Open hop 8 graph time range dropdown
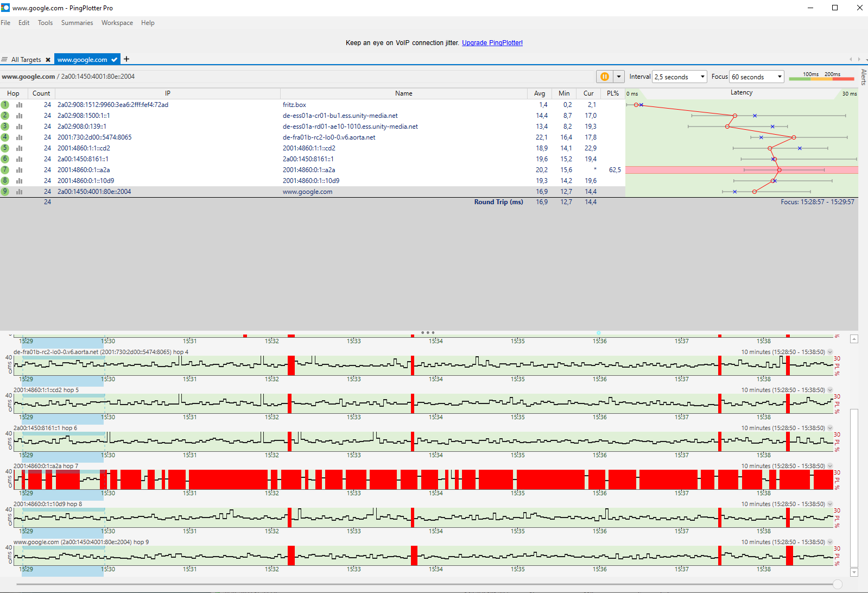 pyautogui.click(x=830, y=504)
